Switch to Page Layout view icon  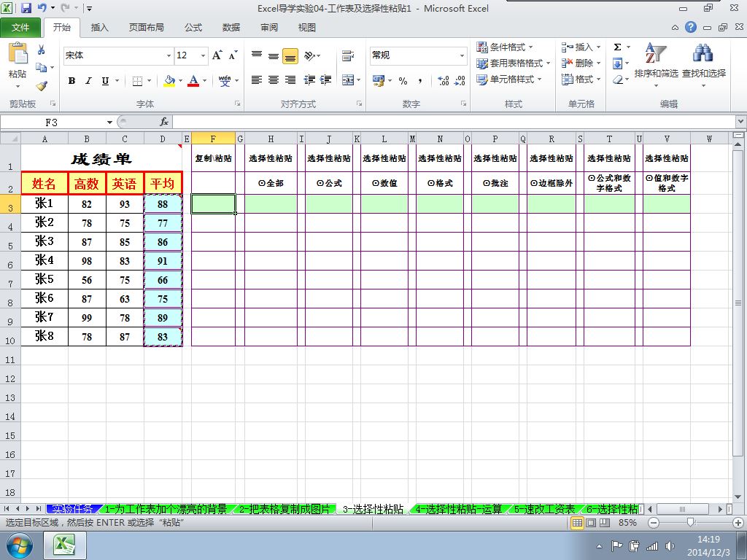pos(591,522)
